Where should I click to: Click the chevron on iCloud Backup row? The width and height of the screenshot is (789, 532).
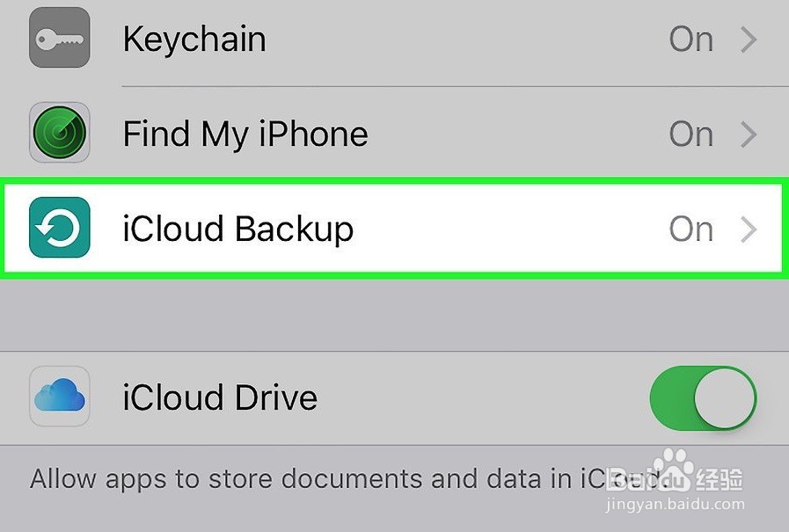click(749, 230)
